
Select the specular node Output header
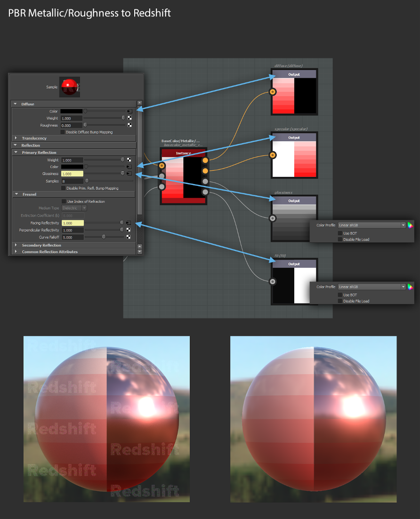coord(294,137)
